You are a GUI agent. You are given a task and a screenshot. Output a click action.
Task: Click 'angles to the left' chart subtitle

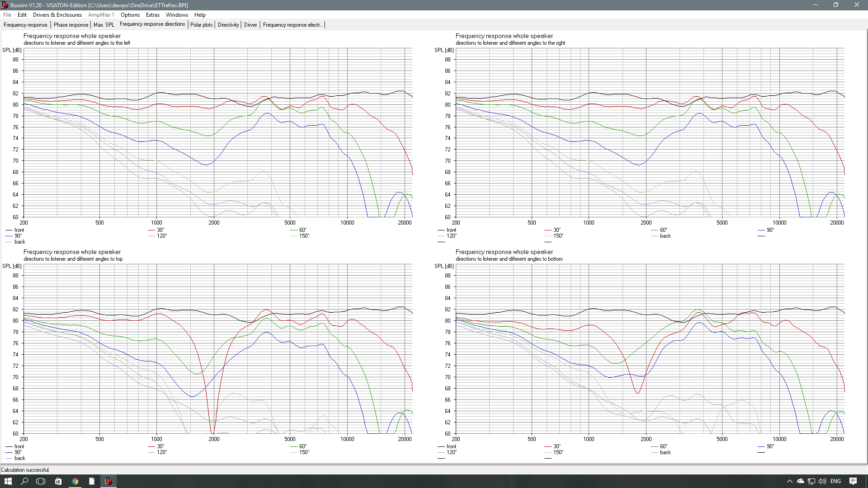tap(77, 43)
